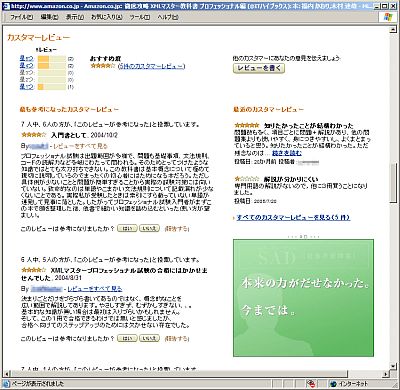
Task: Click the average star rating under おすすめ度
Action: (102, 66)
